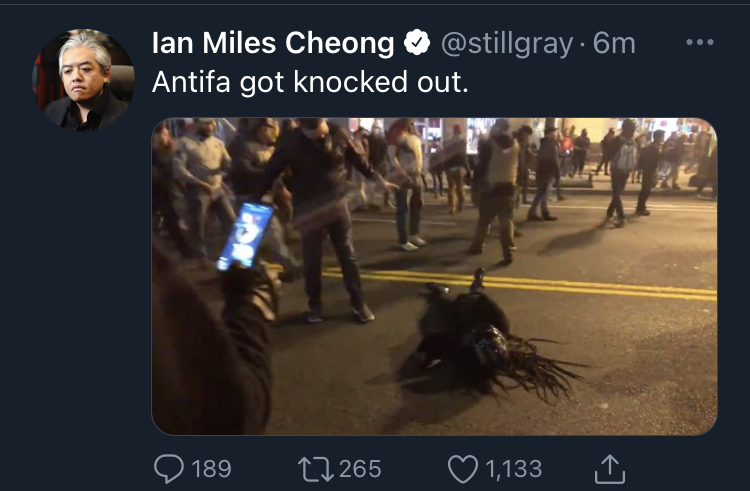The width and height of the screenshot is (750, 491).
Task: View the 265 retweets count
Action: coord(360,469)
